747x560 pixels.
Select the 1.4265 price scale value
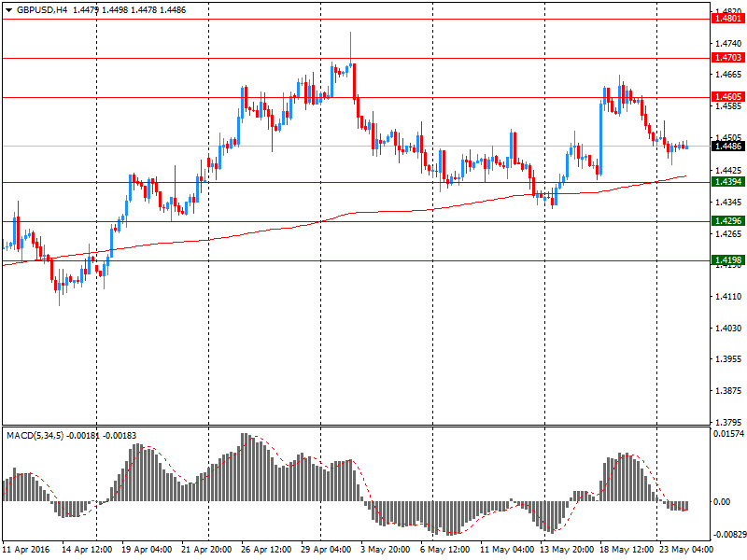(728, 234)
